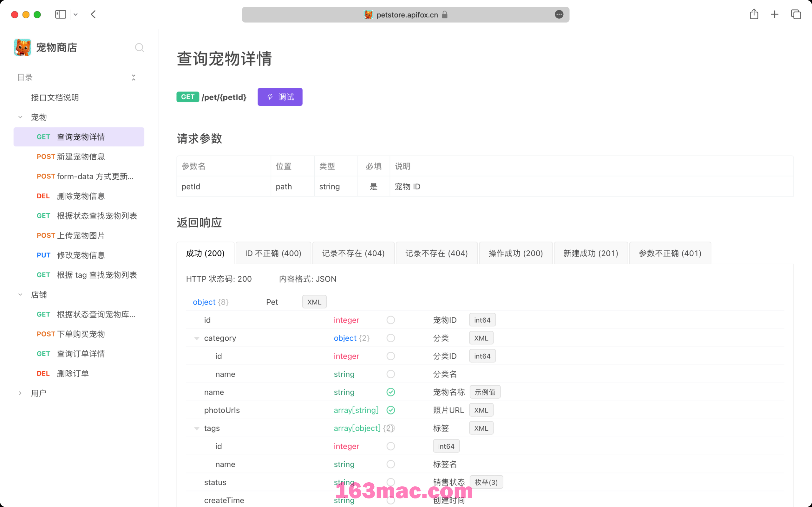Toggle the photoUrls visibility checkbox

(391, 409)
